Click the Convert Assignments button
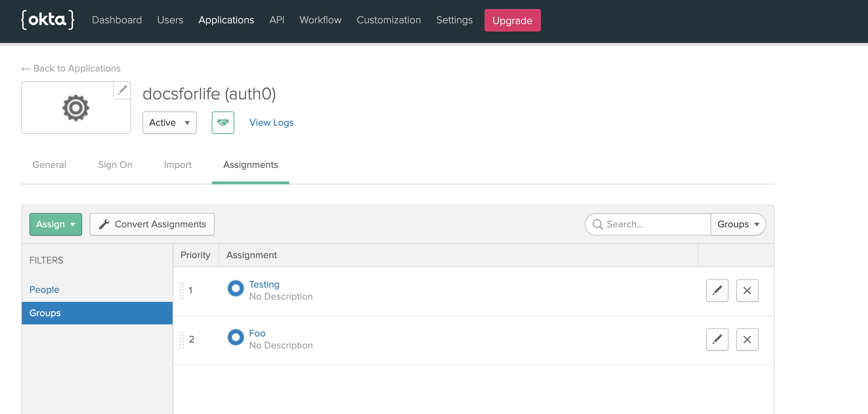 coord(152,224)
